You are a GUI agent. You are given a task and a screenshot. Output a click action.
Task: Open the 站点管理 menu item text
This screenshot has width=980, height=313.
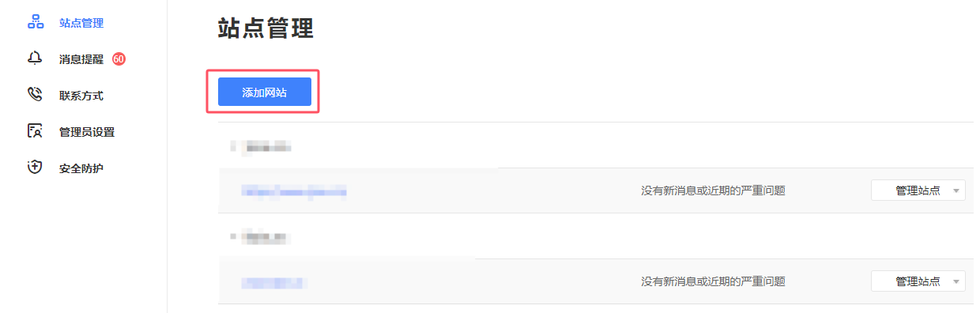81,23
